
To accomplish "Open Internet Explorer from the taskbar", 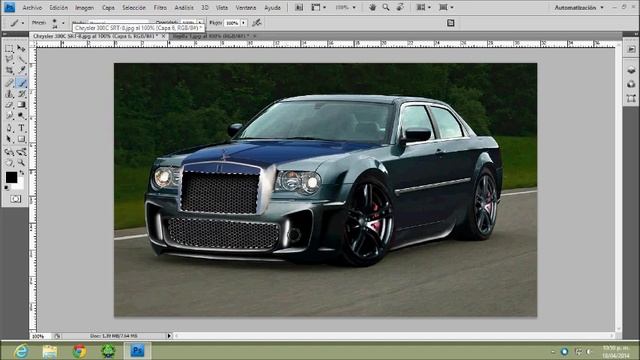I will [x=21, y=351].
